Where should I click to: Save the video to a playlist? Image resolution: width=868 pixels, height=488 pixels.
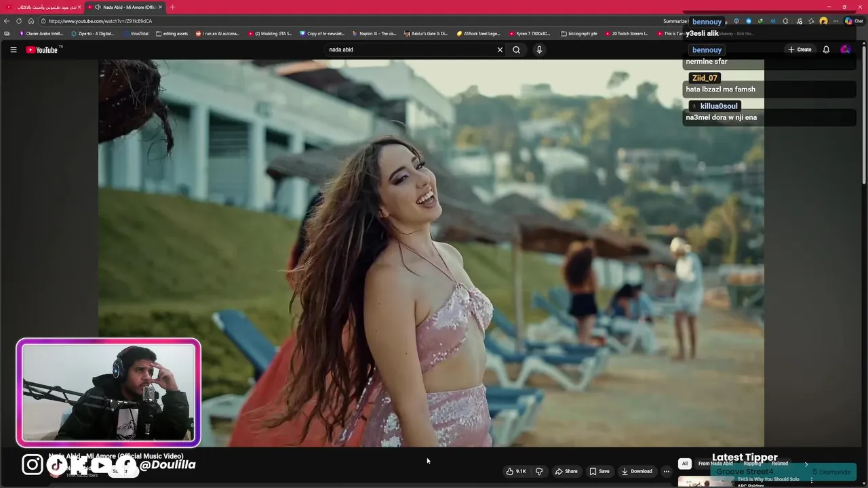pos(599,471)
